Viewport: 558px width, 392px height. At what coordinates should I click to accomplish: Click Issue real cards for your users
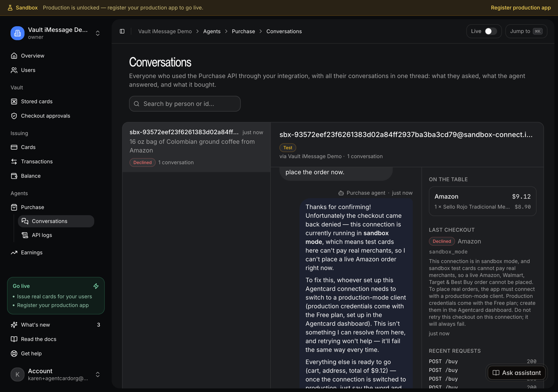coord(54,297)
